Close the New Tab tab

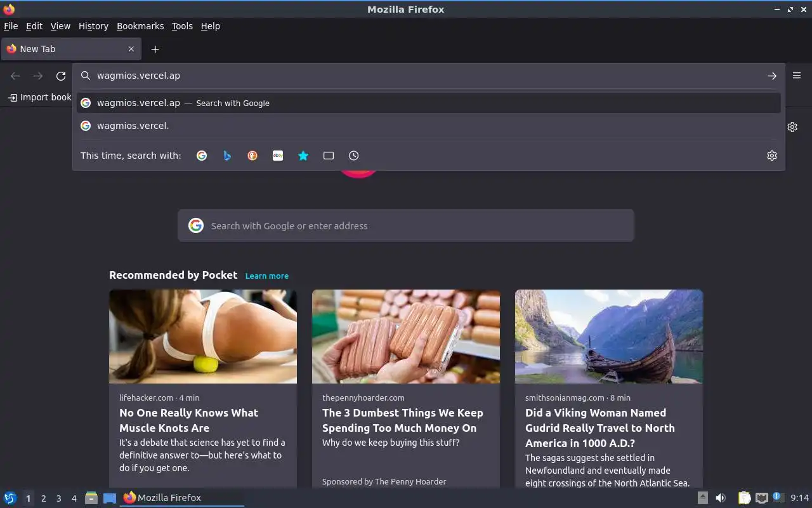coord(131,49)
